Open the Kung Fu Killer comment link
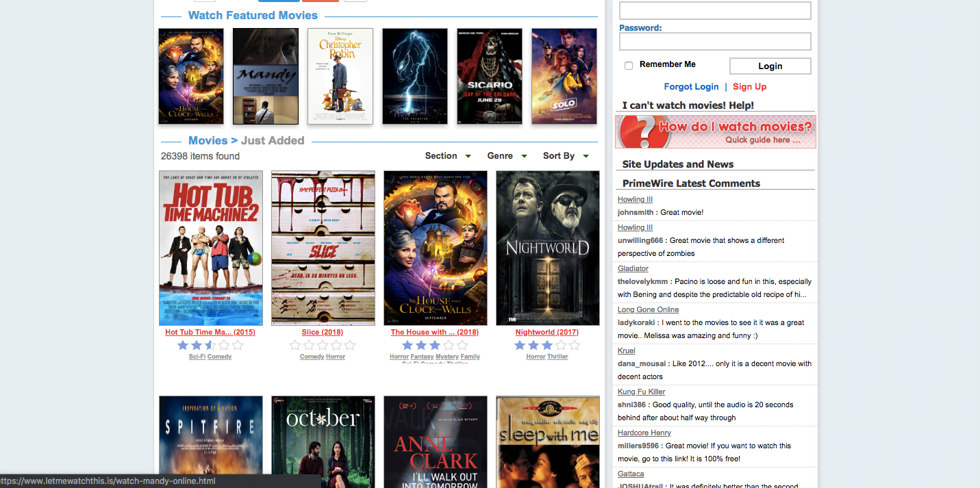The image size is (980, 488). tap(641, 391)
